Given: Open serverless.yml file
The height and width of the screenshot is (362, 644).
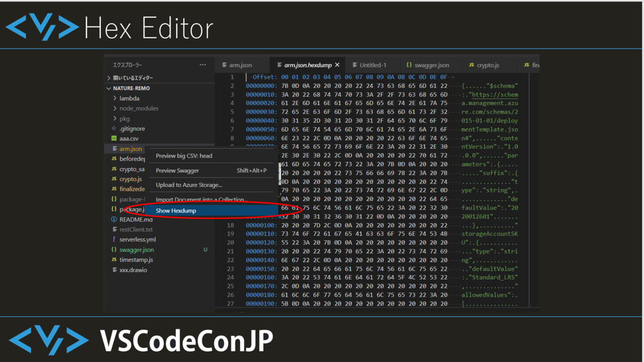Looking at the screenshot, I should [138, 240].
